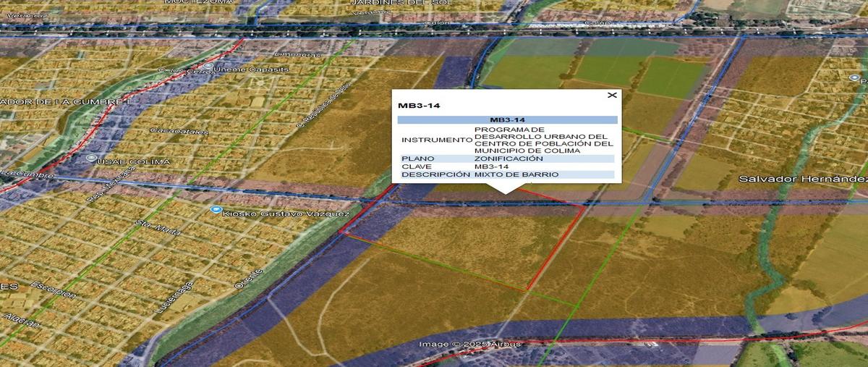Select the MB3-14 blue header row in popup
Screen dimensions: 868x367
(x=507, y=119)
